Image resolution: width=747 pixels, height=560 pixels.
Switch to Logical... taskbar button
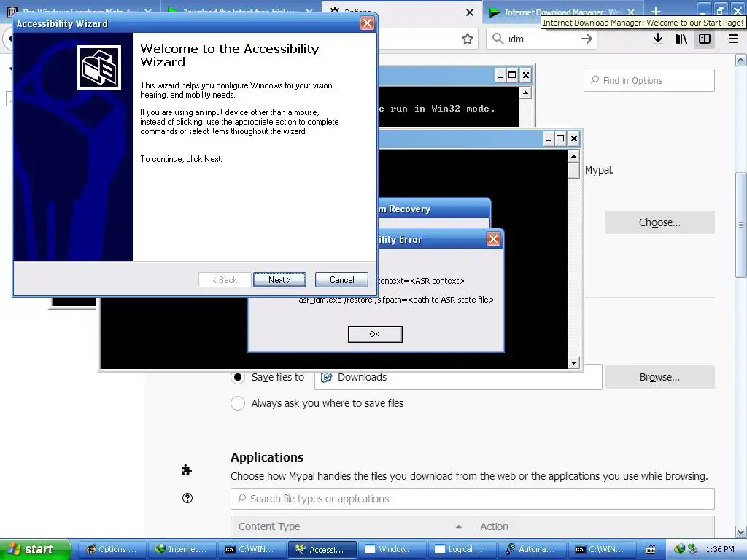point(462,550)
